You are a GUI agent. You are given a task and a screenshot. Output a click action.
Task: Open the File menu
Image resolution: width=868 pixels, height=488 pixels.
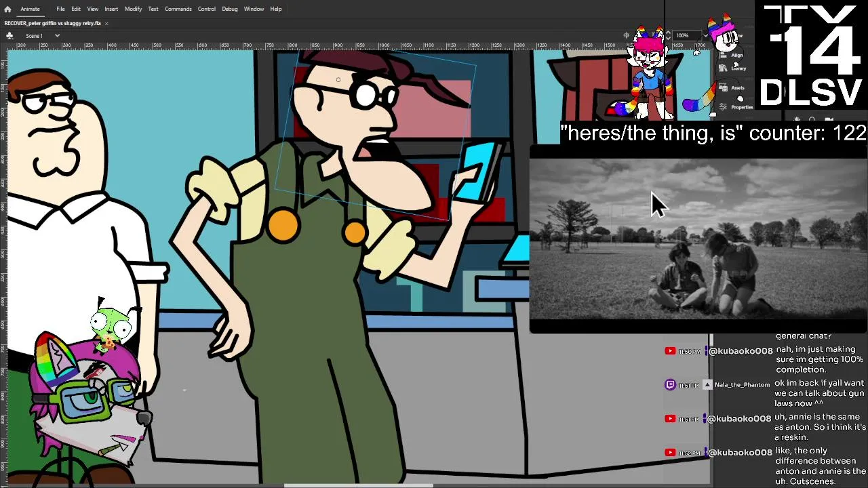pyautogui.click(x=60, y=9)
